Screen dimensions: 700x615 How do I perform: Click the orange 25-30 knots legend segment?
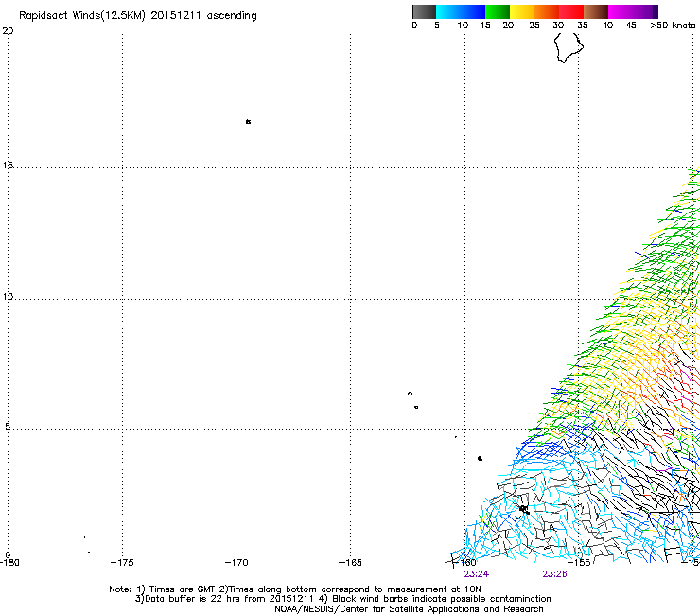click(547, 11)
